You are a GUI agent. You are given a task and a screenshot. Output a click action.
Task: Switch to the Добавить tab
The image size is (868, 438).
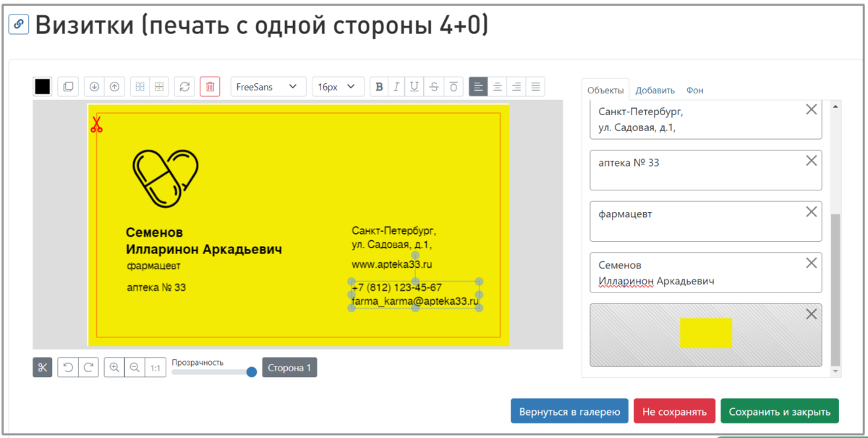[x=655, y=90]
